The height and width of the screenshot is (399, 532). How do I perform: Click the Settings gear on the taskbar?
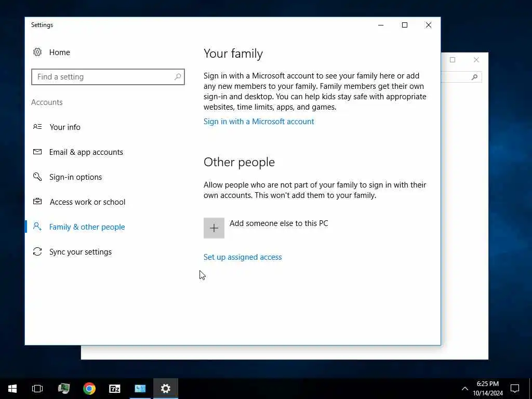(166, 389)
